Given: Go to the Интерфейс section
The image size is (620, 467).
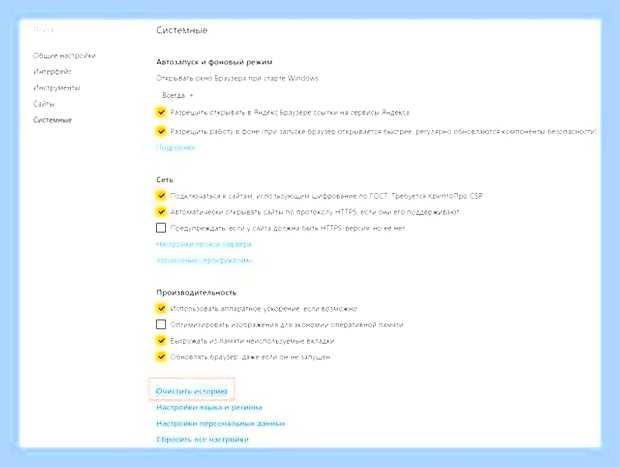Looking at the screenshot, I should click(x=52, y=72).
